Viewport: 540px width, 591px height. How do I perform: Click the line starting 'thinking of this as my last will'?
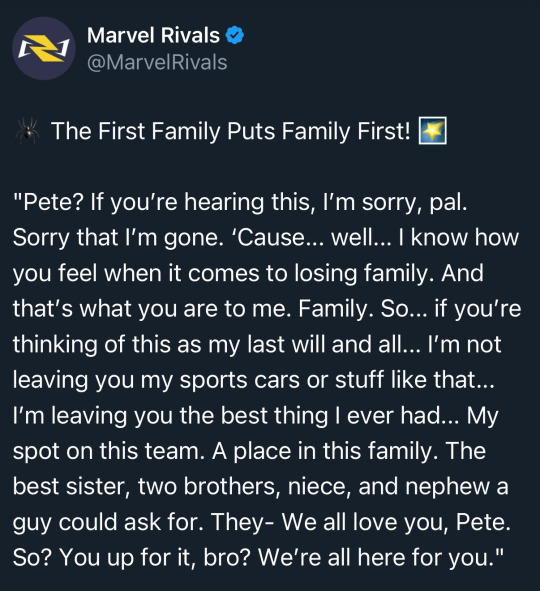(257, 345)
